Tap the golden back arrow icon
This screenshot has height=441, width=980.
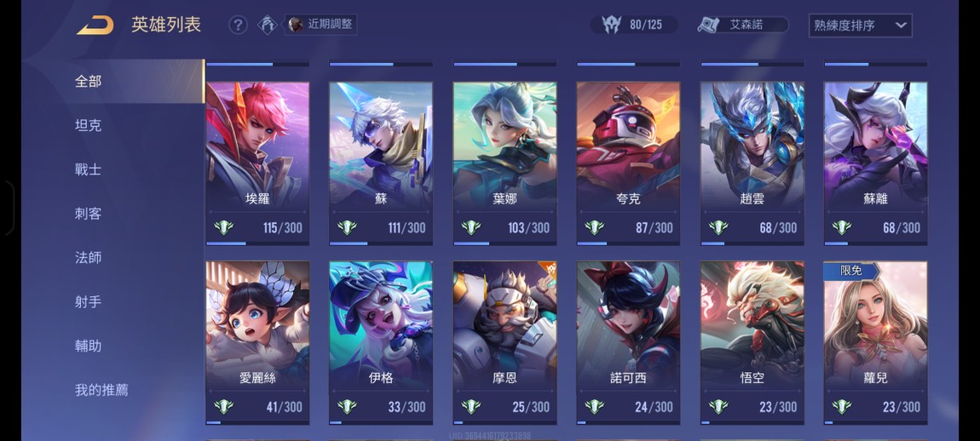coord(95,26)
